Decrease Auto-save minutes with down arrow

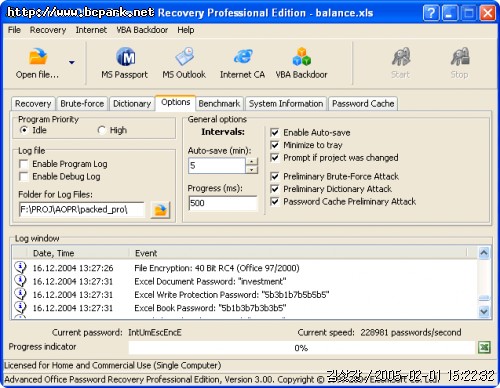252,169
